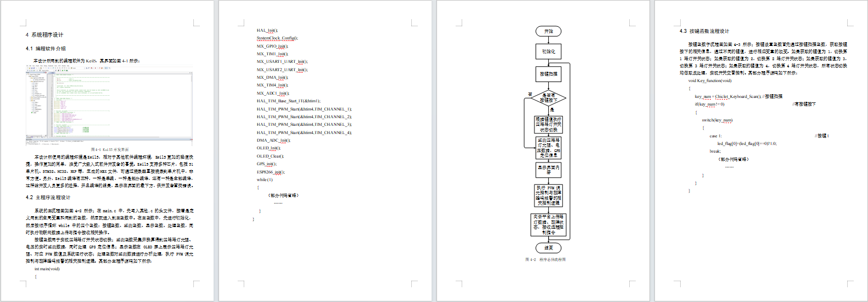Viewport: 868px width, 302px height.
Task: Click the code line 'MX_USART2_UART_Init();'
Action: pos(283,69)
